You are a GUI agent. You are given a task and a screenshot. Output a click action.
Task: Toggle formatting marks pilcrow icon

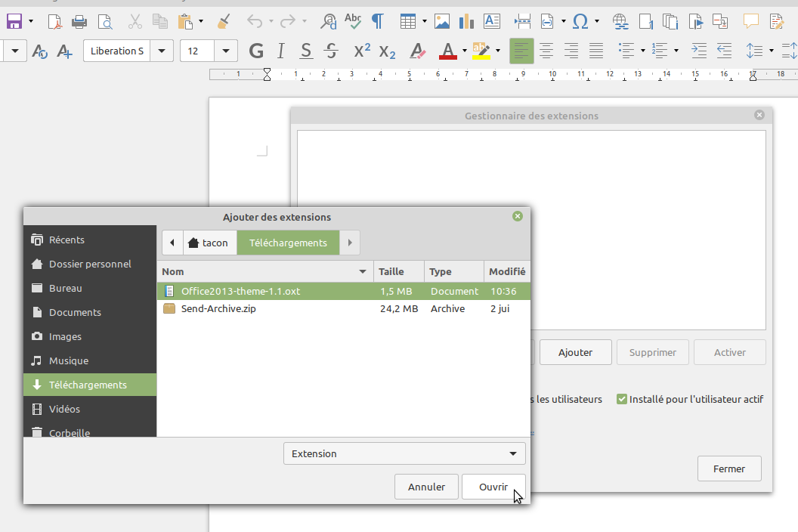[x=376, y=21]
